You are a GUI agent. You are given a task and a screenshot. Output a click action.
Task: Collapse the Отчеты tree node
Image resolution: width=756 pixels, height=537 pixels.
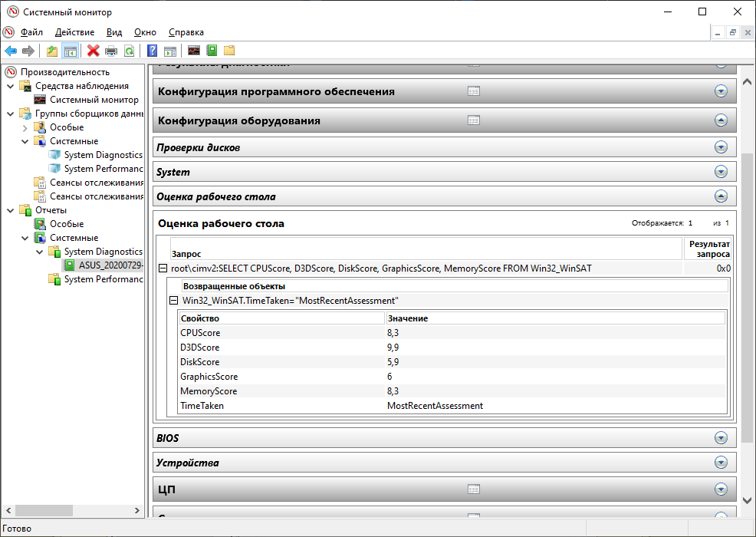click(11, 210)
